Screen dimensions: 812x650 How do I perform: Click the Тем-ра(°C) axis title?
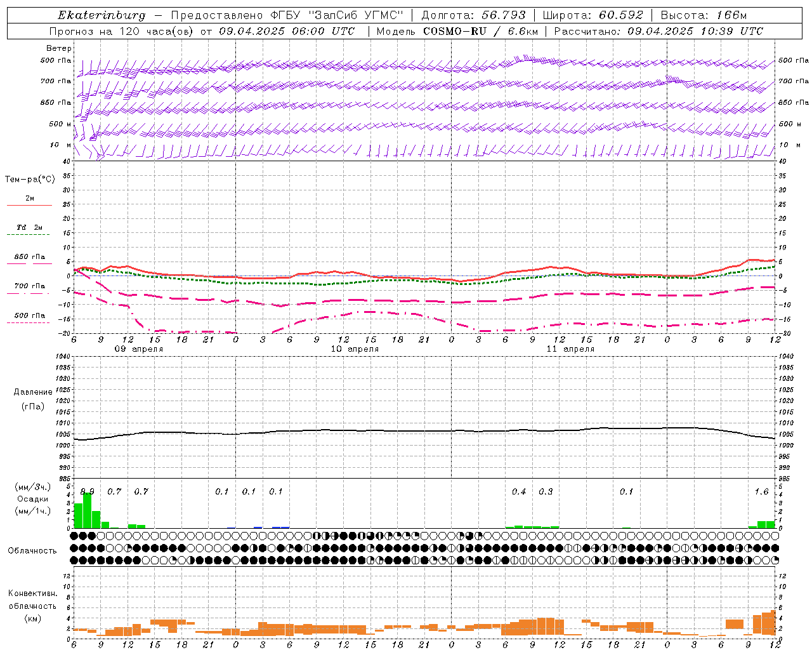pos(30,180)
